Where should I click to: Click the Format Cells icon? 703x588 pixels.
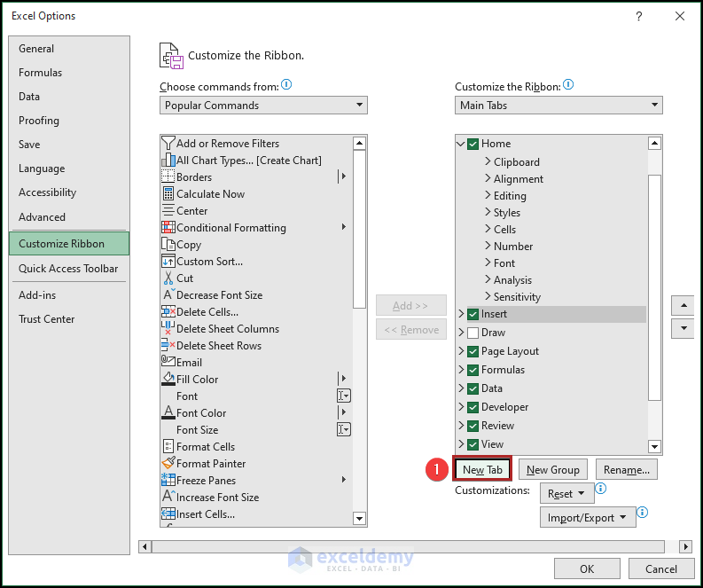[x=168, y=446]
